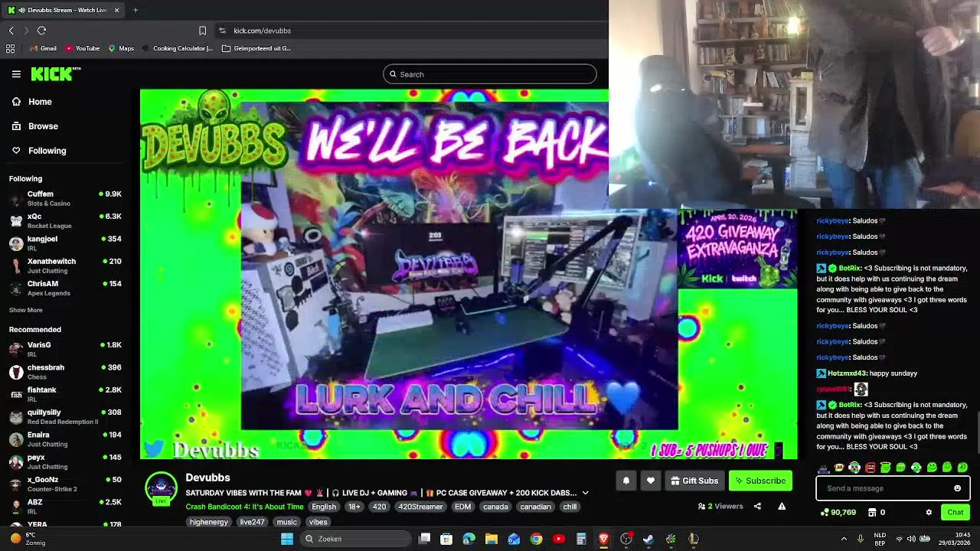980x551 pixels.
Task: Select the canada tag
Action: coord(495,507)
